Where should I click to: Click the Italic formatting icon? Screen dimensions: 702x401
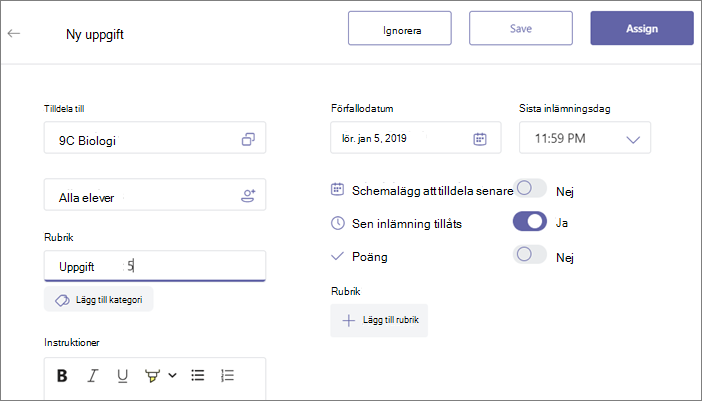click(x=92, y=376)
